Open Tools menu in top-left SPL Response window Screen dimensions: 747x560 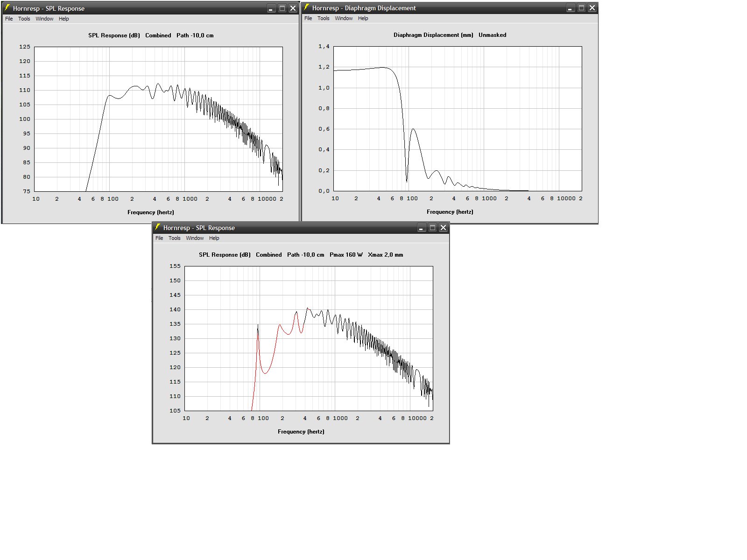coord(24,19)
